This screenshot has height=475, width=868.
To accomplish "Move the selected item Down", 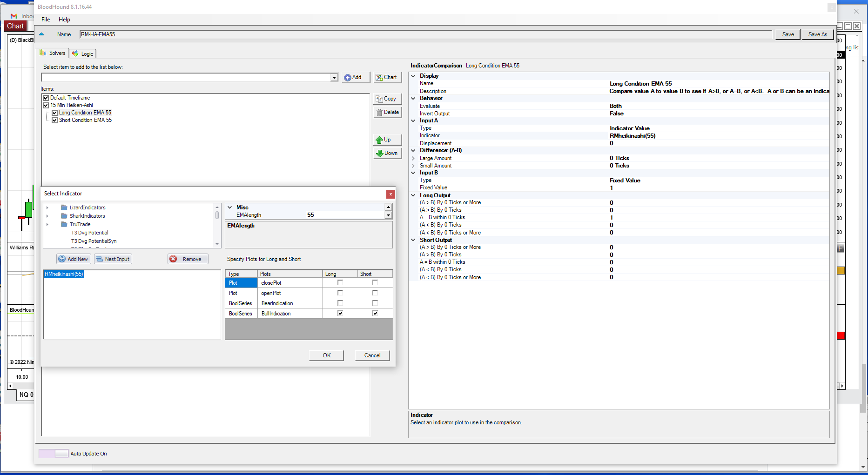I will coord(387,153).
